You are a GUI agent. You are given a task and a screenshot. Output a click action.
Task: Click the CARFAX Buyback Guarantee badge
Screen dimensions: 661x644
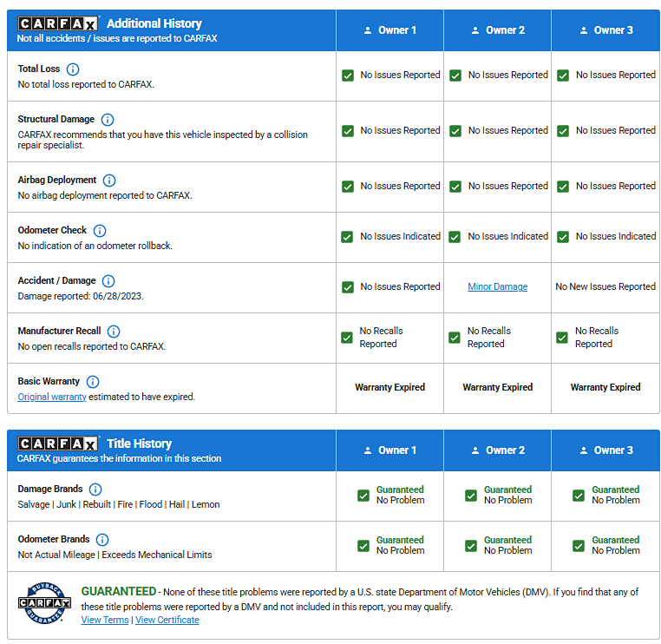[x=43, y=602]
